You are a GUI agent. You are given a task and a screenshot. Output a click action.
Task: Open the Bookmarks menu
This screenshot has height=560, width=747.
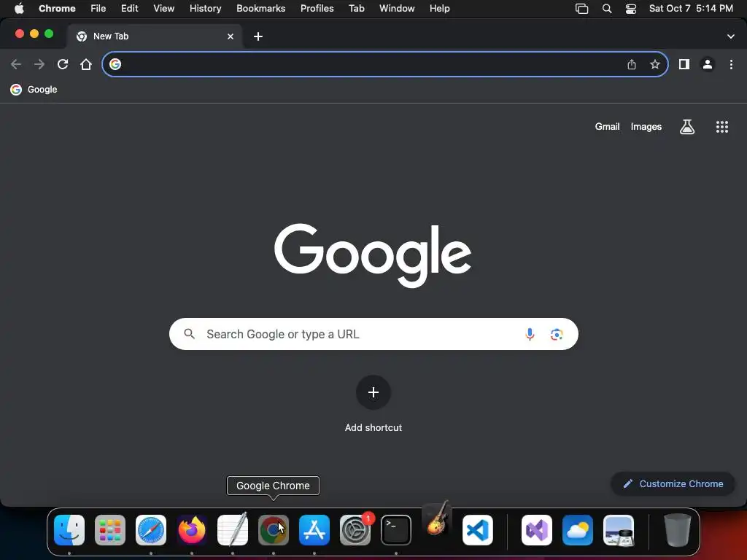coord(261,9)
